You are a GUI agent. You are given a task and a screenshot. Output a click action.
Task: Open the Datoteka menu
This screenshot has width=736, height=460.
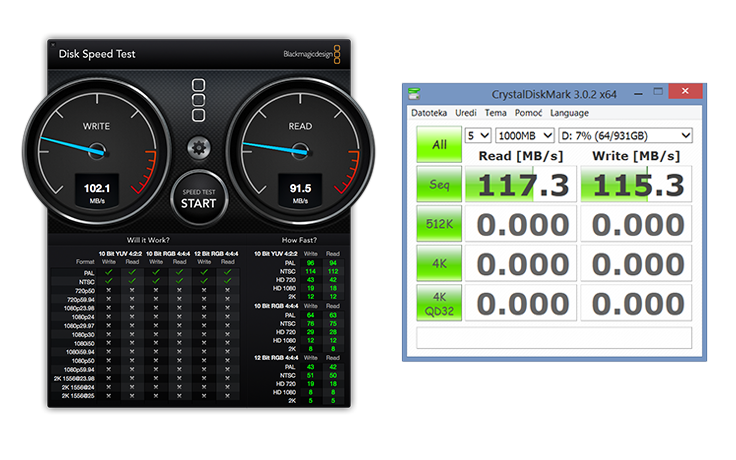[x=429, y=113]
